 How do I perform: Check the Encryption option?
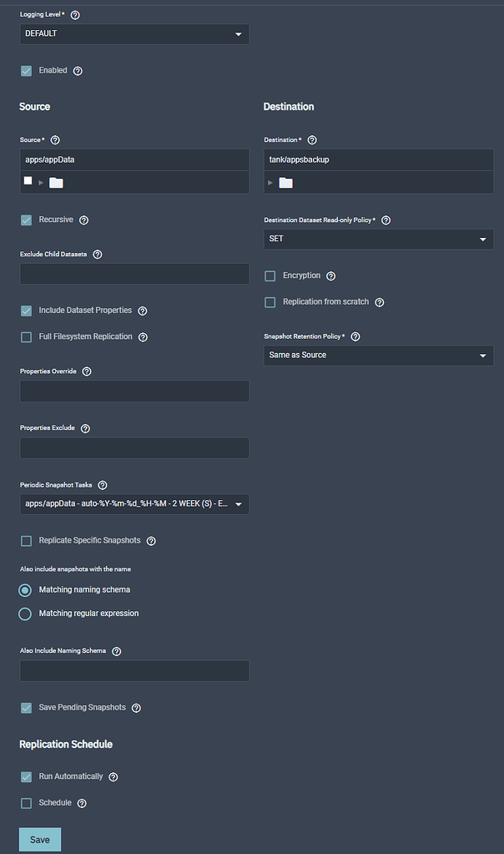[x=270, y=275]
